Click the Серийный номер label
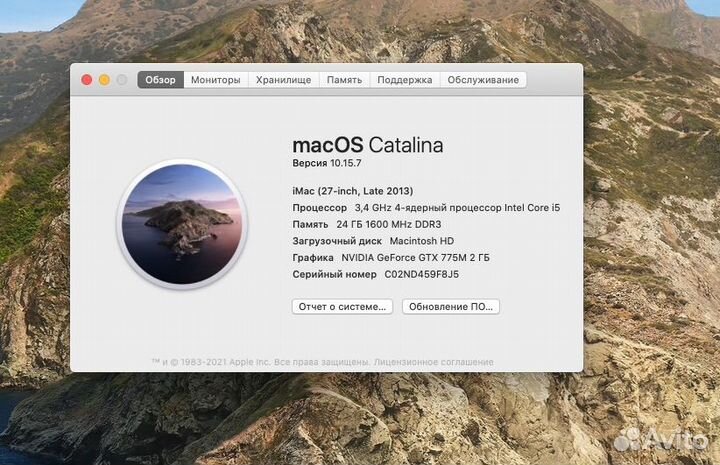720x465 pixels. pos(334,275)
